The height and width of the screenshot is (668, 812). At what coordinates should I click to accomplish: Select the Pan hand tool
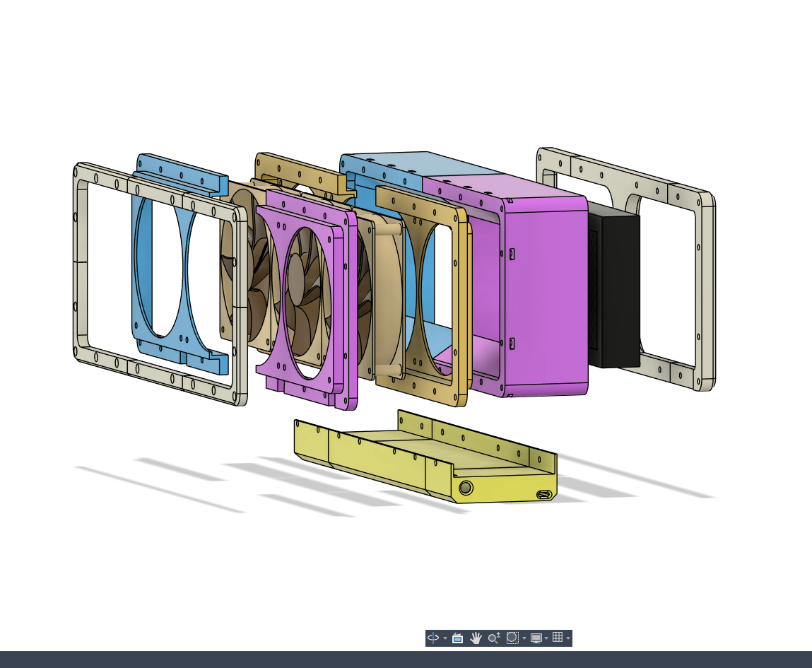coord(476,638)
